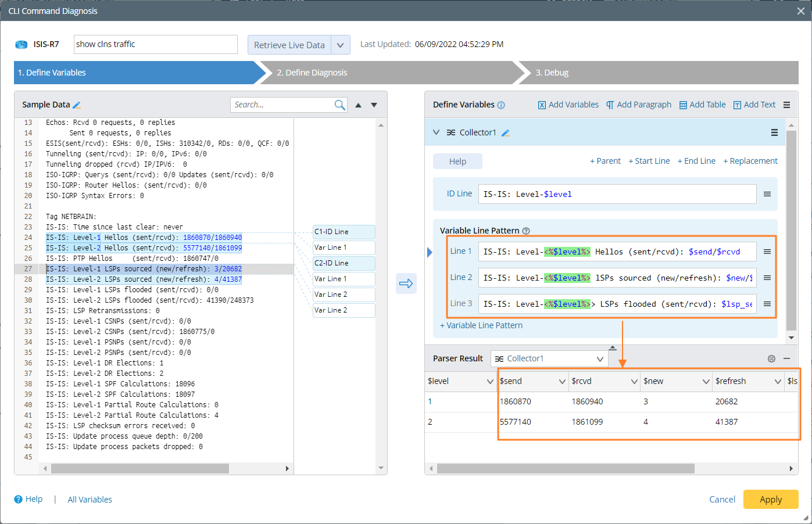The image size is (812, 524).
Task: Jump to previous search result arrow
Action: click(359, 105)
